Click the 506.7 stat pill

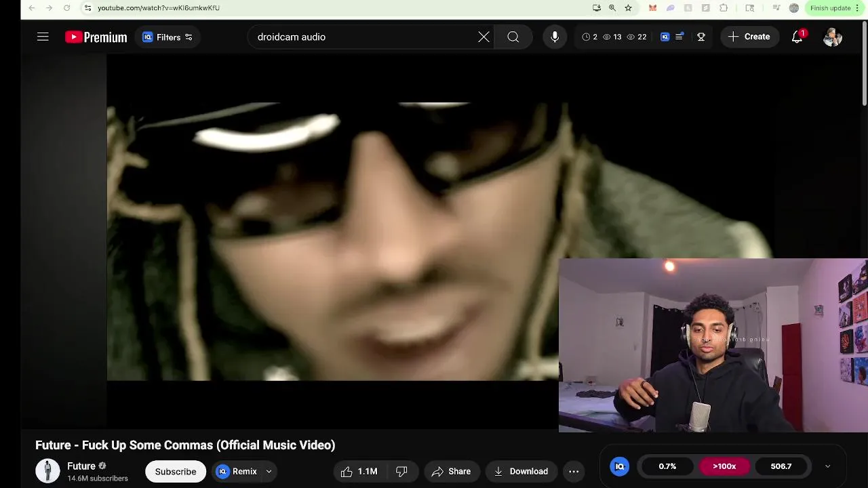point(781,466)
